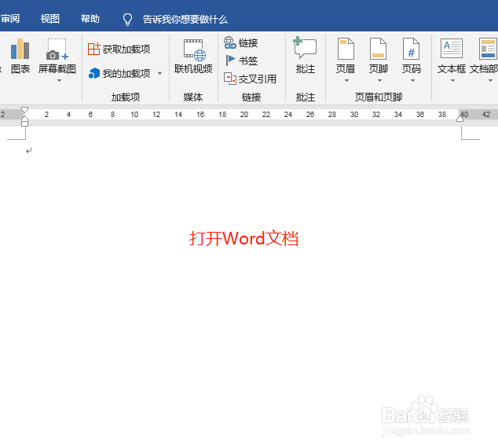Viewport: 498px width, 448px height.
Task: Add a new comment with 批注 icon
Action: pyautogui.click(x=305, y=48)
